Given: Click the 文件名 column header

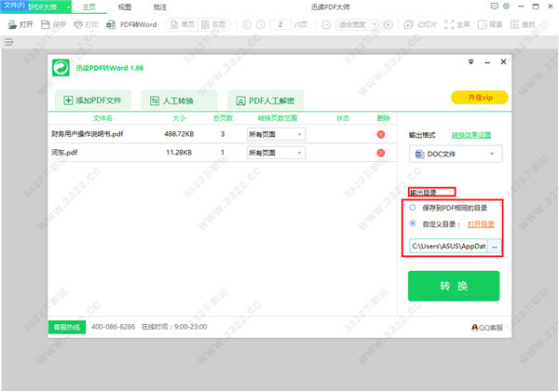Looking at the screenshot, I should [102, 118].
